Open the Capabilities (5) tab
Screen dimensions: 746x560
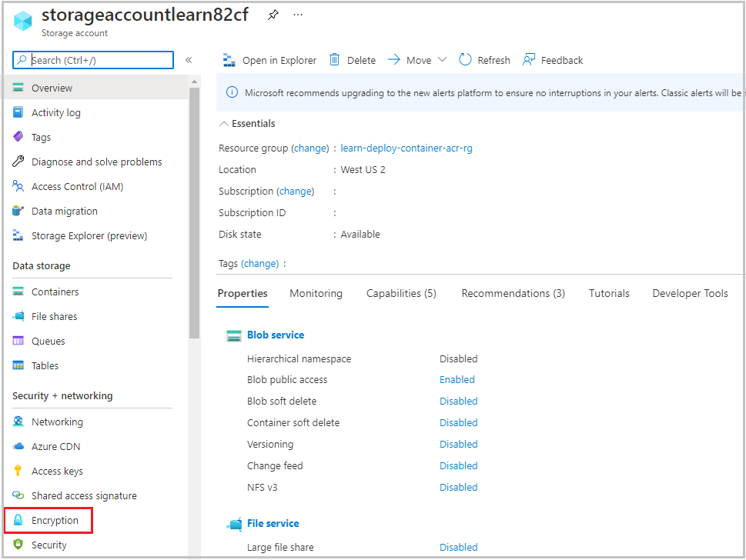click(401, 293)
